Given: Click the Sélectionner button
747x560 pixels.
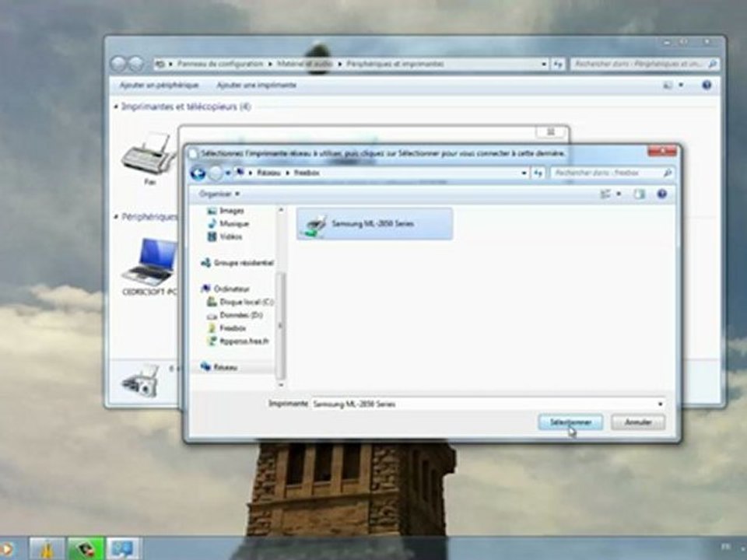Looking at the screenshot, I should 570,422.
